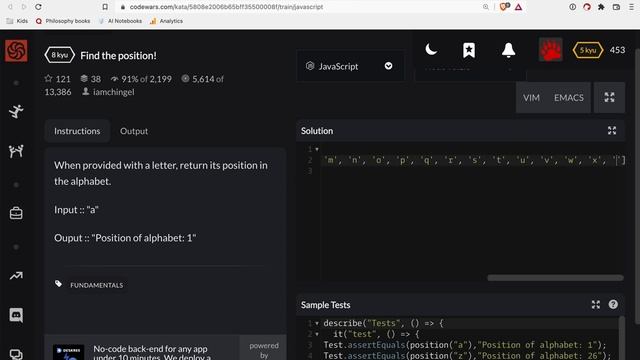The height and width of the screenshot is (360, 640).
Task: Open the JavaScript language dropdown
Action: click(350, 66)
